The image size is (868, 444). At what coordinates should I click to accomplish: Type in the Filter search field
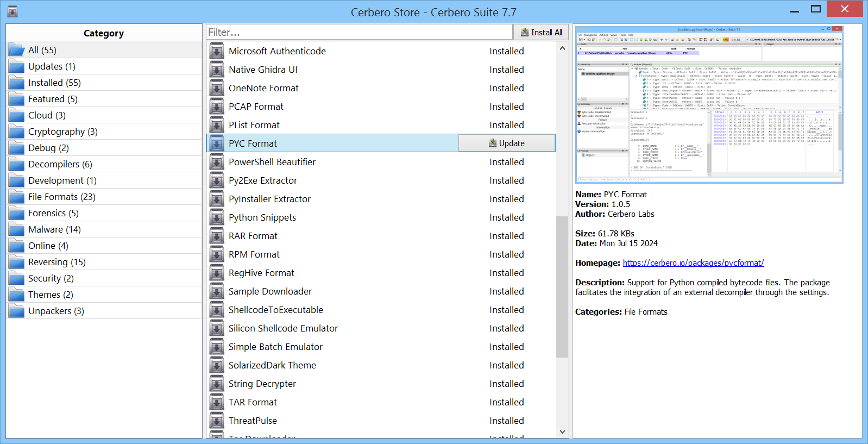359,33
